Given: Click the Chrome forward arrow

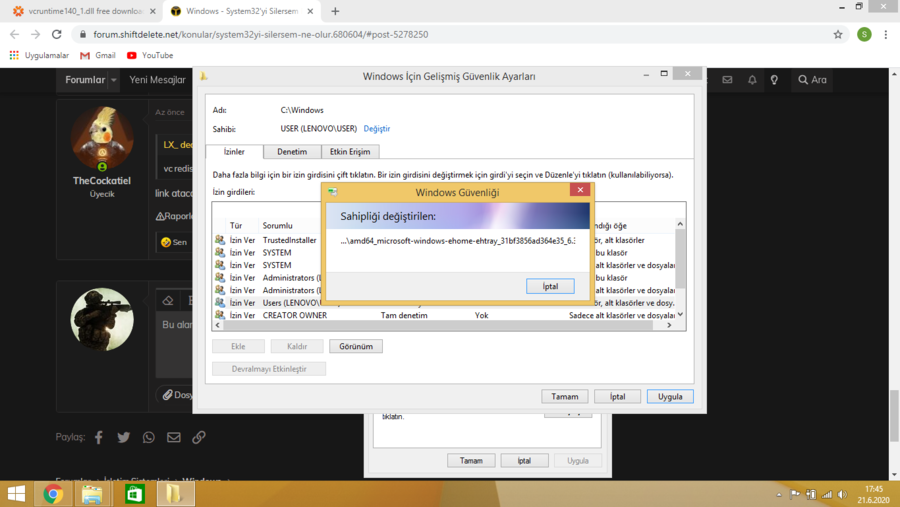Looking at the screenshot, I should click(36, 34).
